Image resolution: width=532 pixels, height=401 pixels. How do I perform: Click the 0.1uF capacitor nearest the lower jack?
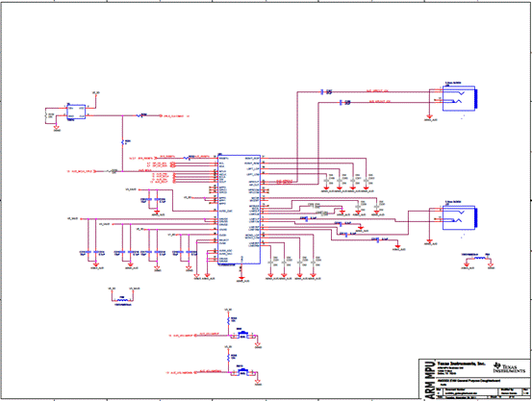click(378, 239)
